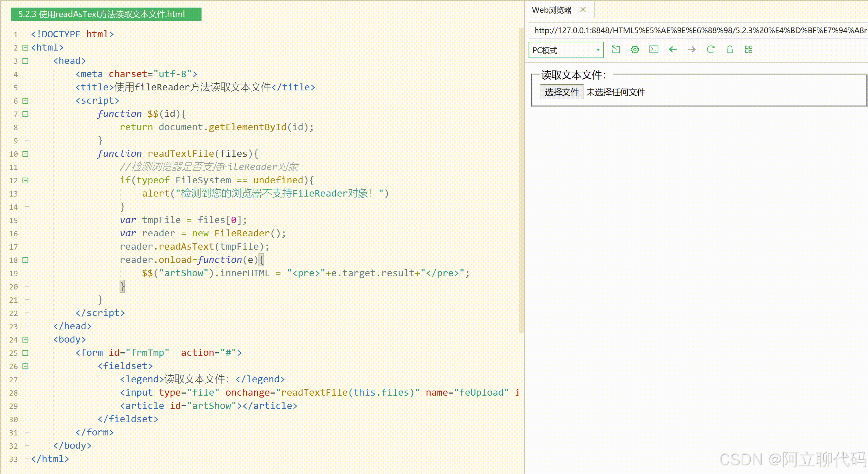868x474 pixels.
Task: Go forward with the right arrow icon
Action: (x=691, y=50)
